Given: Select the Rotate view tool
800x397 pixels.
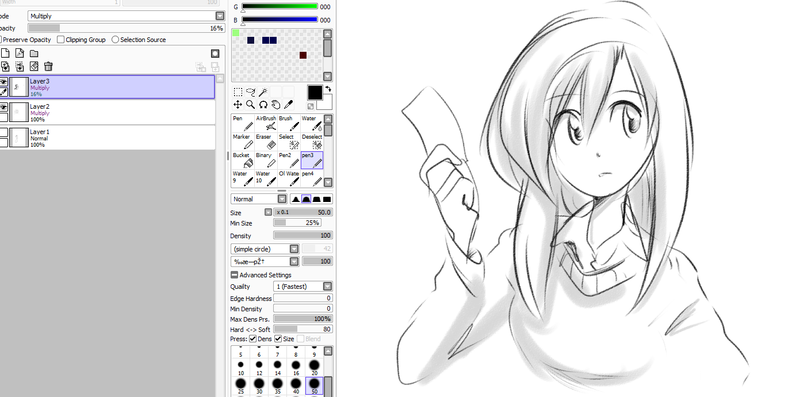Looking at the screenshot, I should coord(263,105).
